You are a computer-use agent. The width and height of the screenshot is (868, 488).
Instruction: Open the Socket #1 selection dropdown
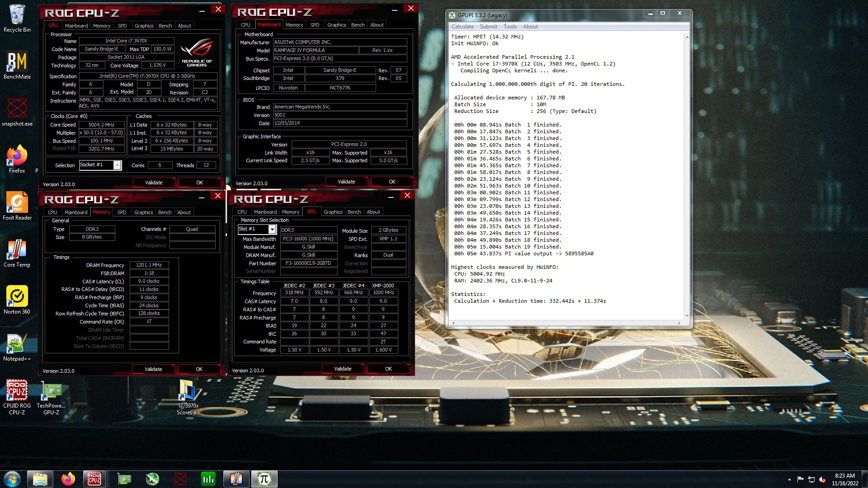pyautogui.click(x=117, y=165)
